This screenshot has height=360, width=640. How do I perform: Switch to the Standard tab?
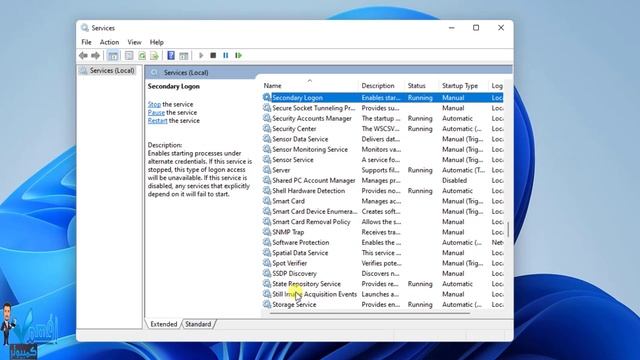point(198,324)
